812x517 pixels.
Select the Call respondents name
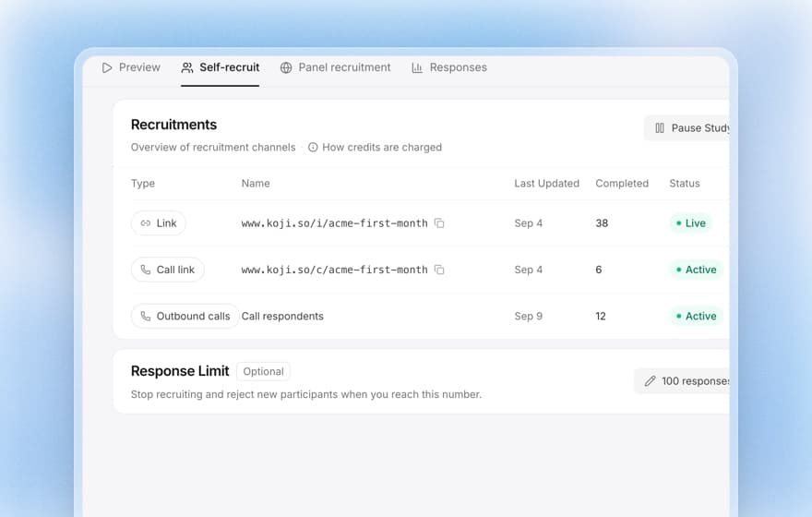tap(282, 316)
